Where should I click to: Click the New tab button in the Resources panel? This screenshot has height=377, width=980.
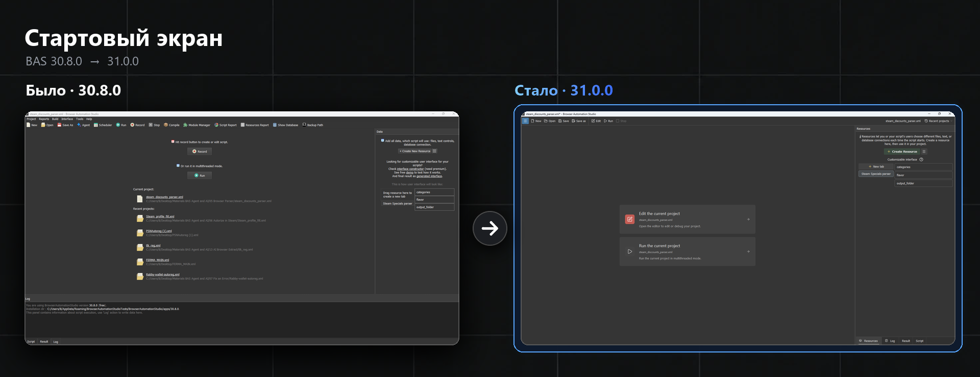pyautogui.click(x=876, y=167)
